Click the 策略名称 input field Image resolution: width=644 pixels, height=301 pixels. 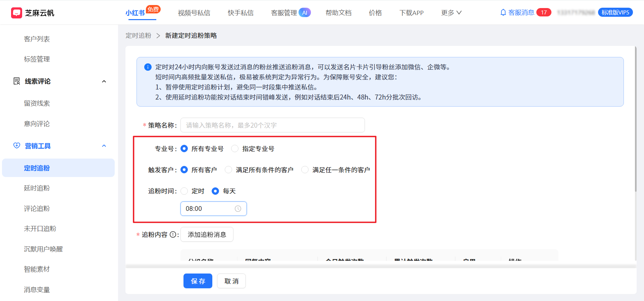(x=273, y=125)
